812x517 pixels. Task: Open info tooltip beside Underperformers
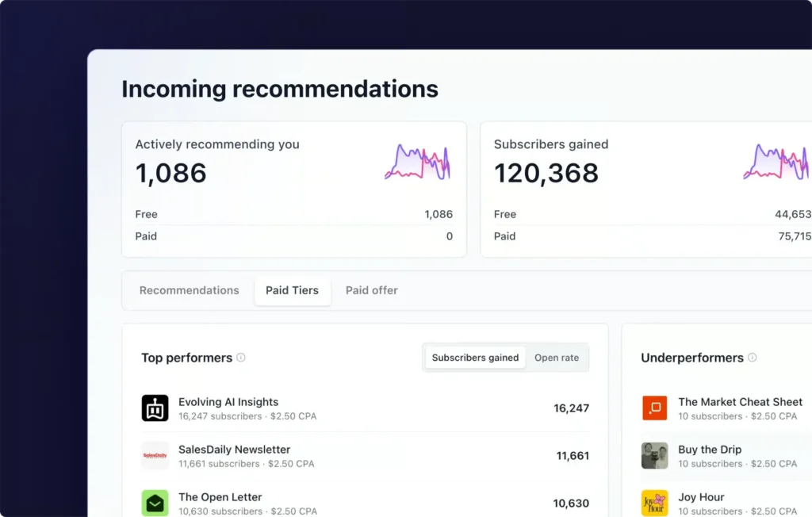click(x=753, y=358)
